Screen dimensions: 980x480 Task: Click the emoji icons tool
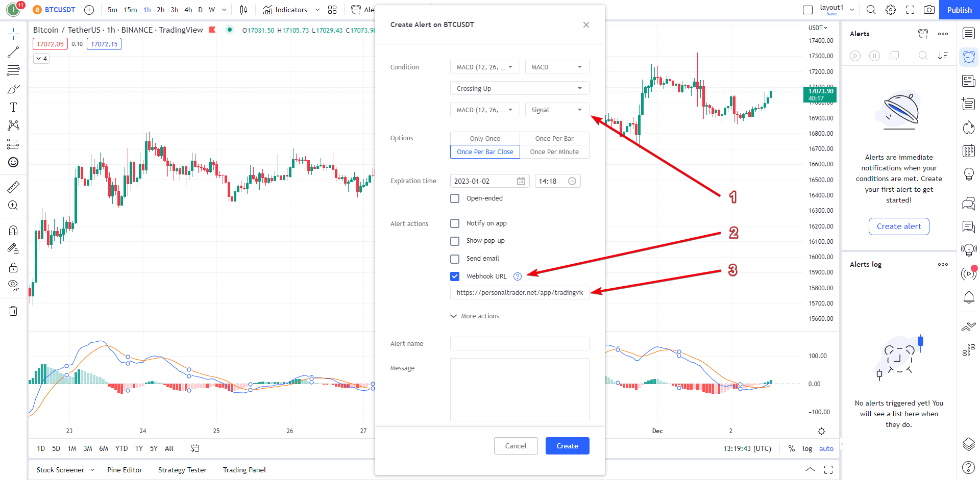(x=13, y=162)
